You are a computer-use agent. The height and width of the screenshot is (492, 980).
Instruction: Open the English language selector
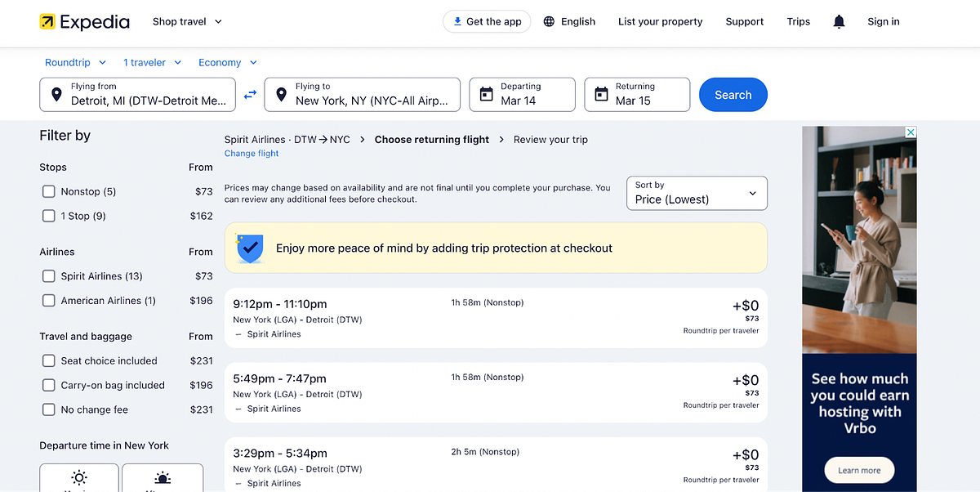(x=569, y=22)
